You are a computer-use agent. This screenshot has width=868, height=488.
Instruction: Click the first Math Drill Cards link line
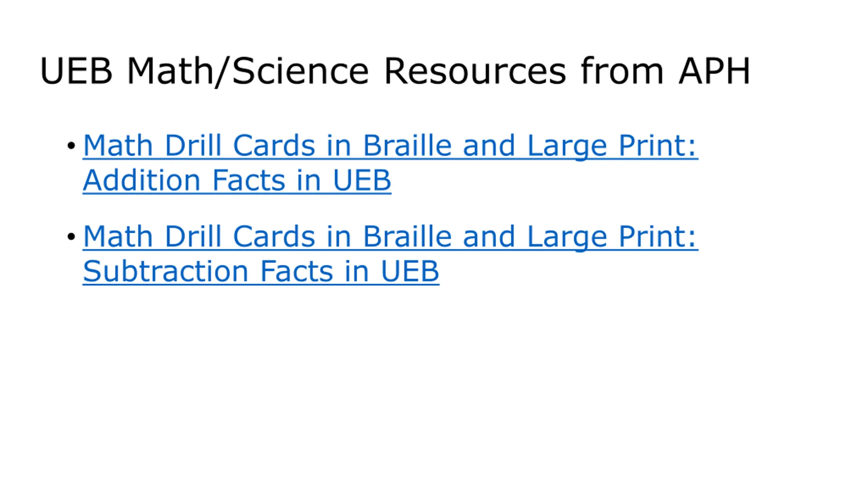click(390, 146)
